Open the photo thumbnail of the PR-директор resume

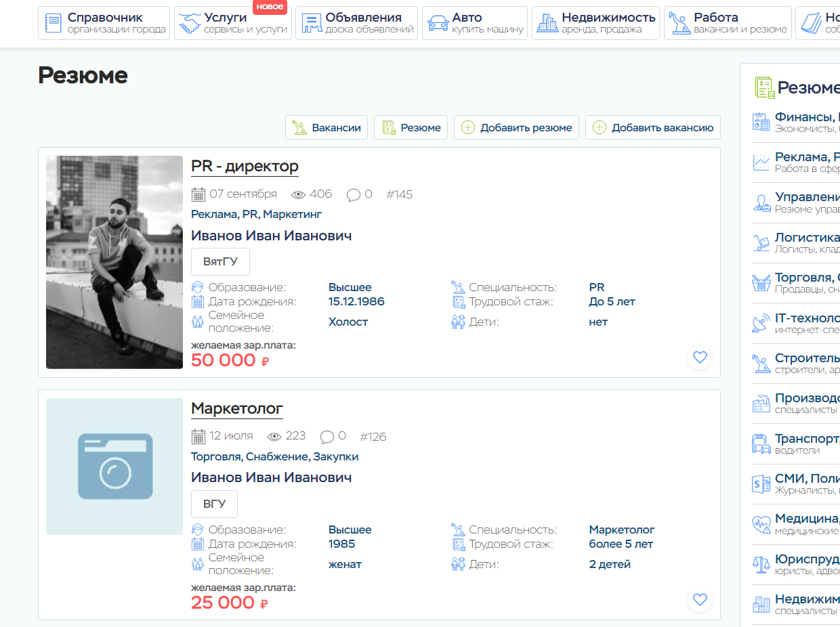pos(114,262)
